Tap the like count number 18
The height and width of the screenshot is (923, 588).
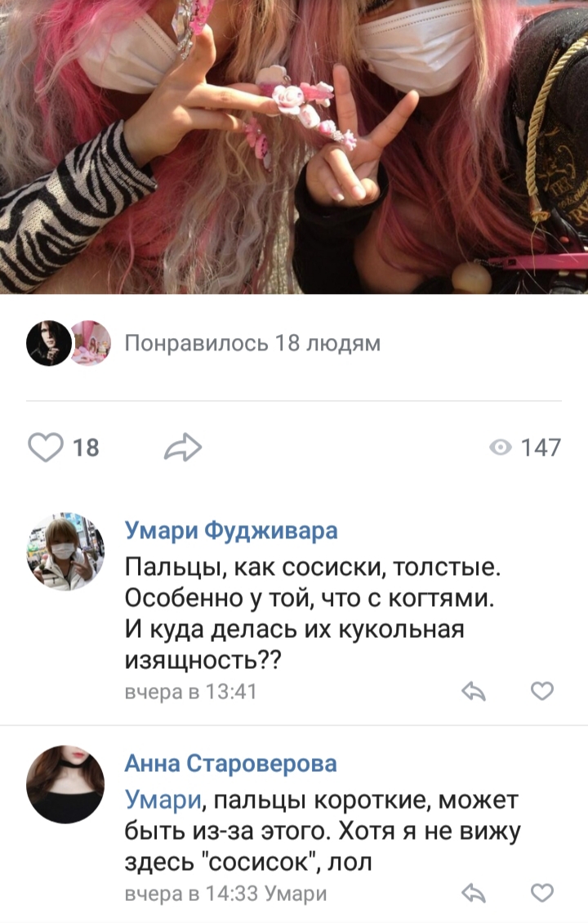(x=86, y=448)
